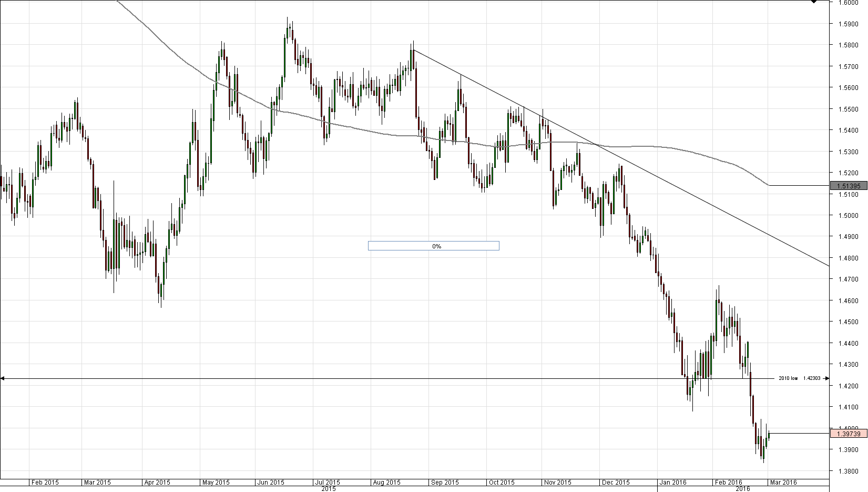The image size is (868, 492).
Task: Click the 1.4100 price axis label
Action: 849,407
